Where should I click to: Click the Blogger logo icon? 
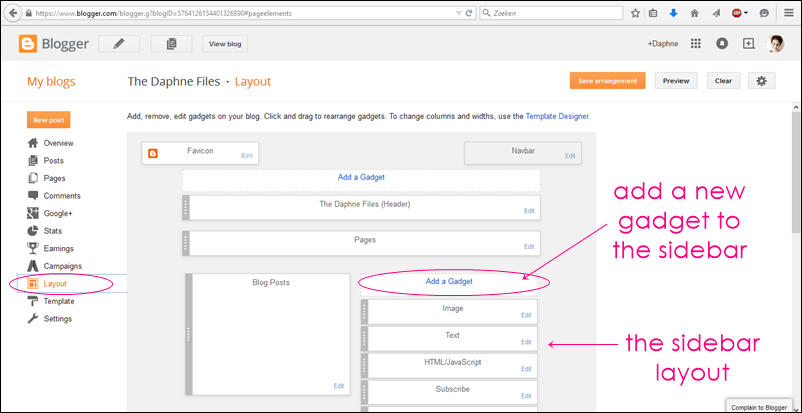click(x=28, y=44)
